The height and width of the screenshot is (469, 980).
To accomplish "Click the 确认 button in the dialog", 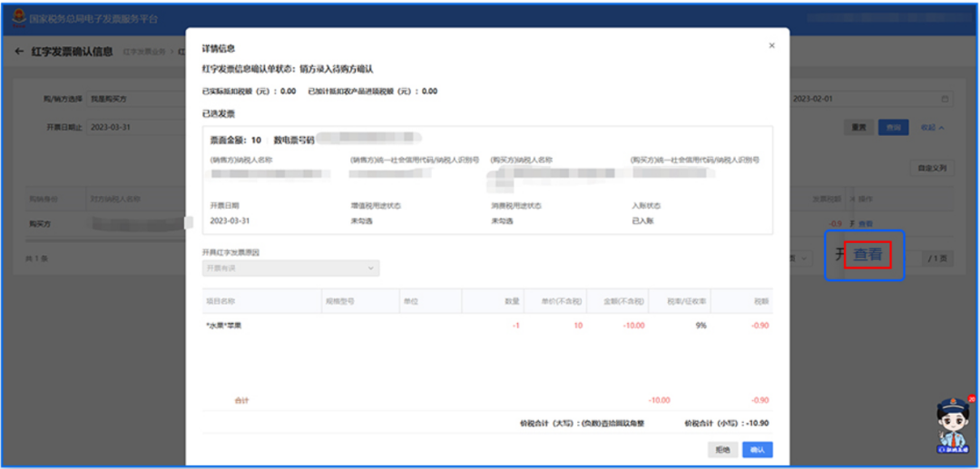I will coord(758,450).
